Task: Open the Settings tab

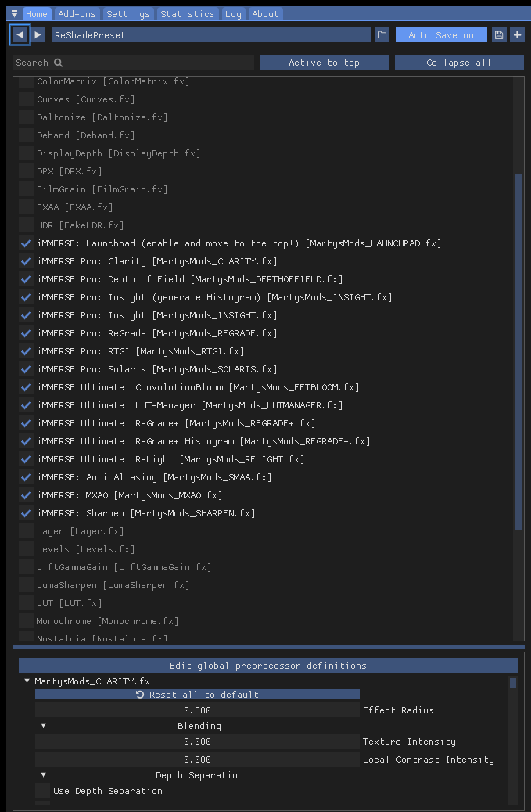Action: [127, 14]
